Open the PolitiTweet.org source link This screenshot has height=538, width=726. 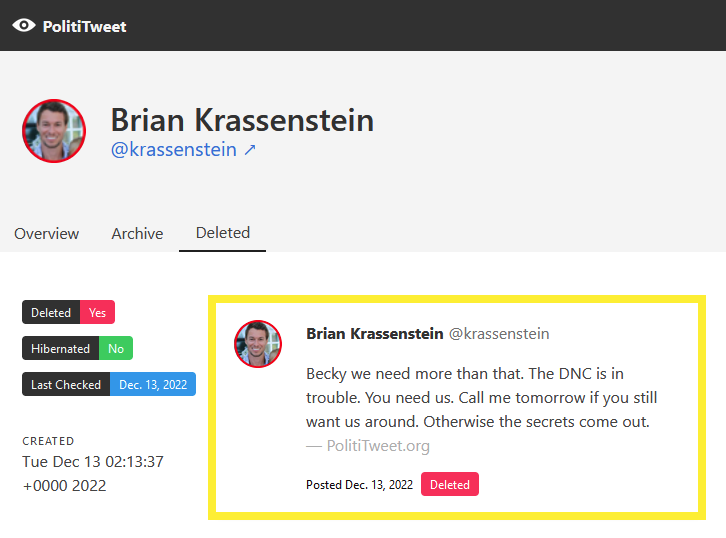click(x=378, y=446)
